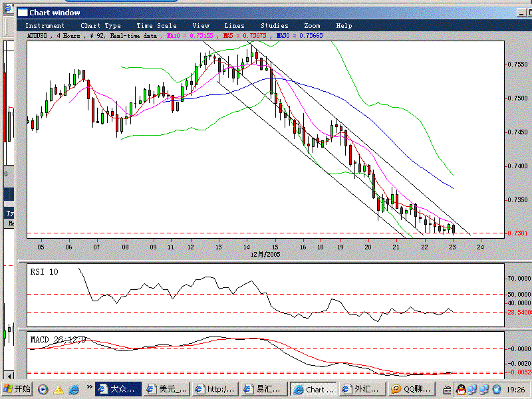The height and width of the screenshot is (399, 532).
Task: Switch to the 大众... taskbar window
Action: pos(118,389)
